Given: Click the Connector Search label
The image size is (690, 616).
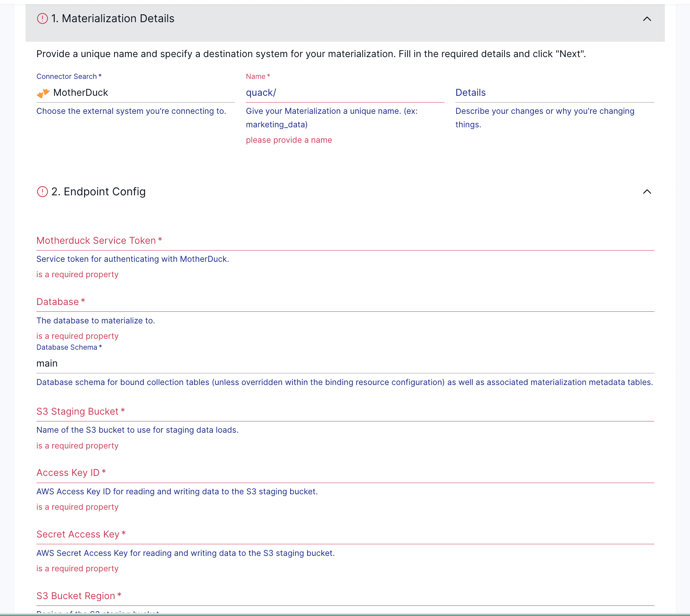Looking at the screenshot, I should tap(66, 77).
